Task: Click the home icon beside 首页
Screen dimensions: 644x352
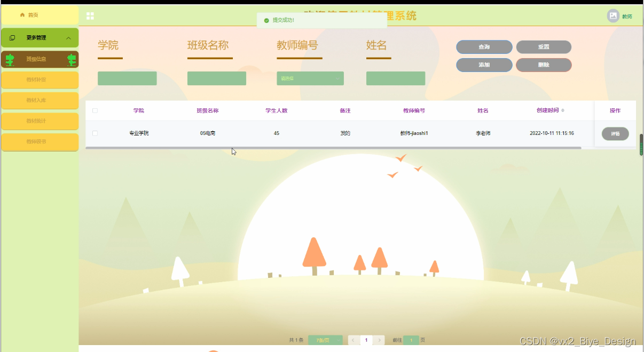Action: (22, 15)
